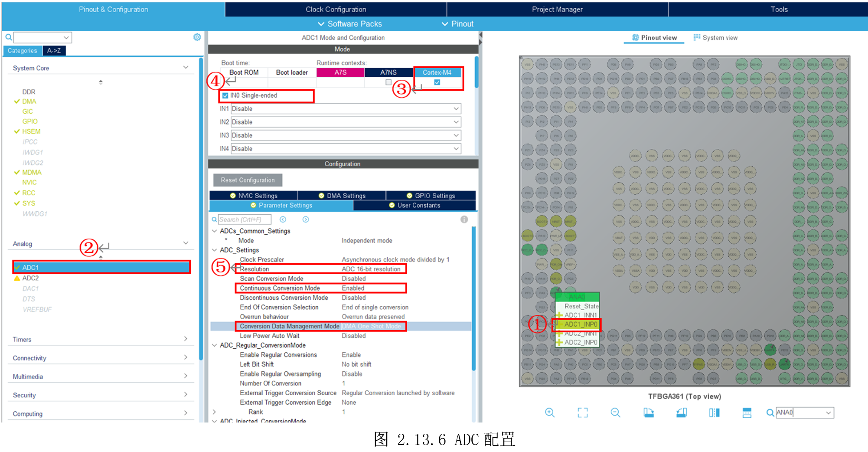Uncheck IN0 Single-ended option
868x452 pixels.
coord(225,95)
